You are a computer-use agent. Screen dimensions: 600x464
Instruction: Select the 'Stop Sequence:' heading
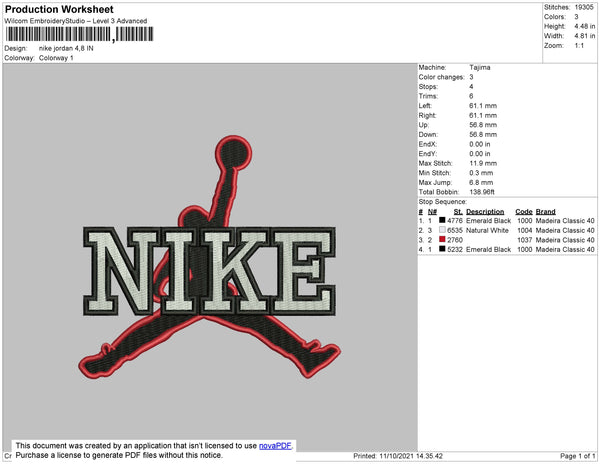coord(443,202)
